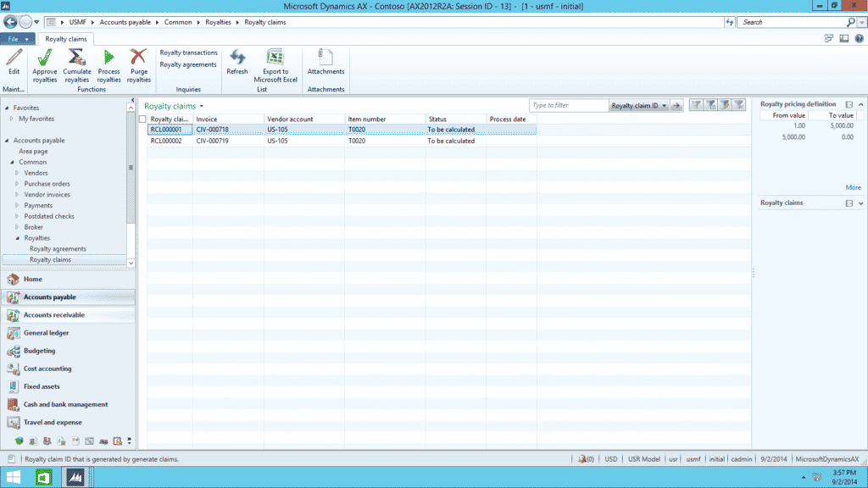Open the Home module

pyautogui.click(x=69, y=279)
